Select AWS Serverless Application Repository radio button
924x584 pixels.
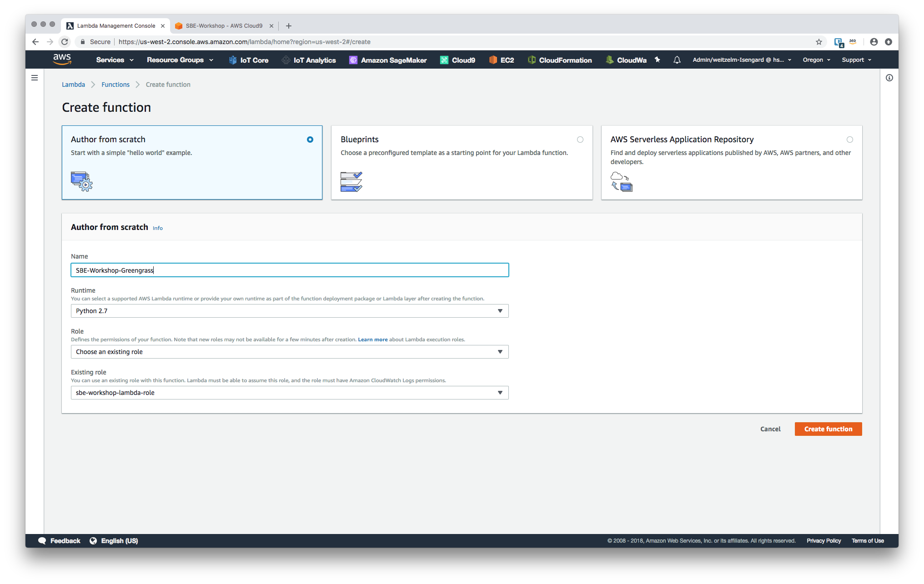tap(850, 140)
